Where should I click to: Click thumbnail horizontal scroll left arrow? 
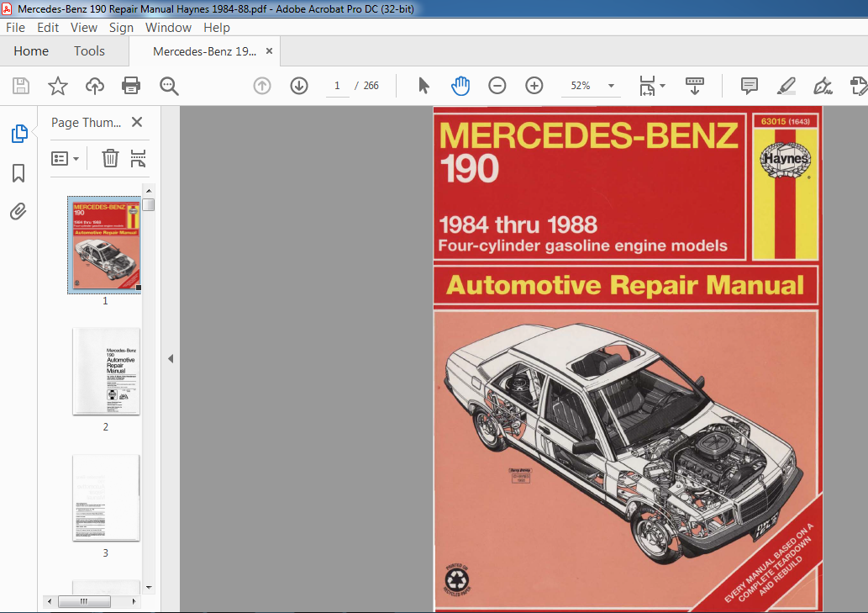tap(50, 601)
